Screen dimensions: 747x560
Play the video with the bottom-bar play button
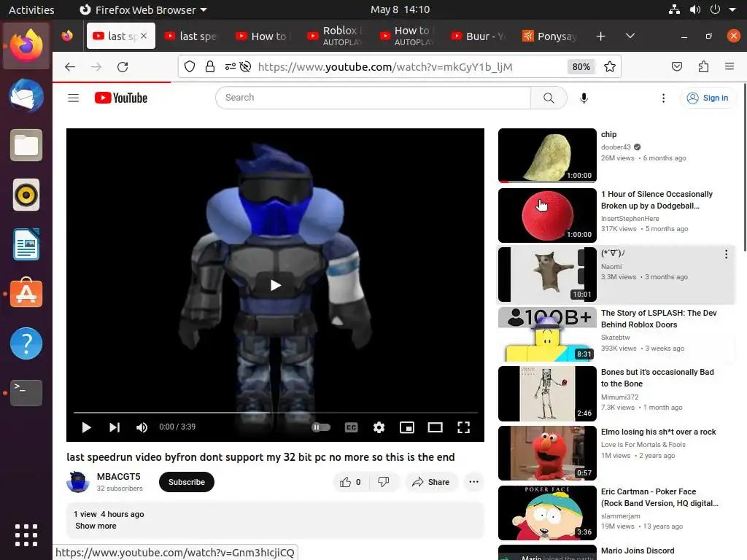[x=86, y=427]
